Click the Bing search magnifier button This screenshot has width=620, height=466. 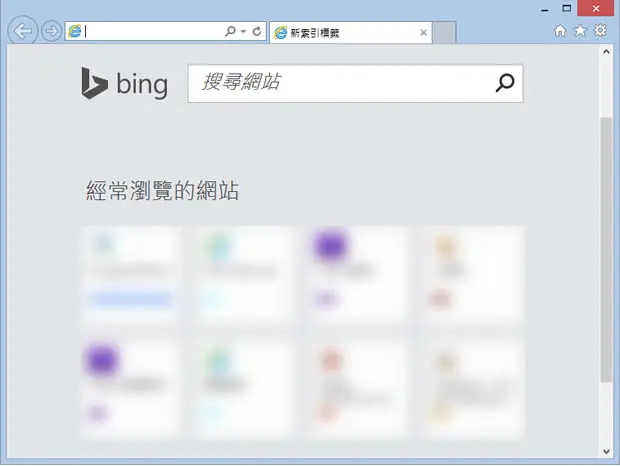[x=505, y=83]
